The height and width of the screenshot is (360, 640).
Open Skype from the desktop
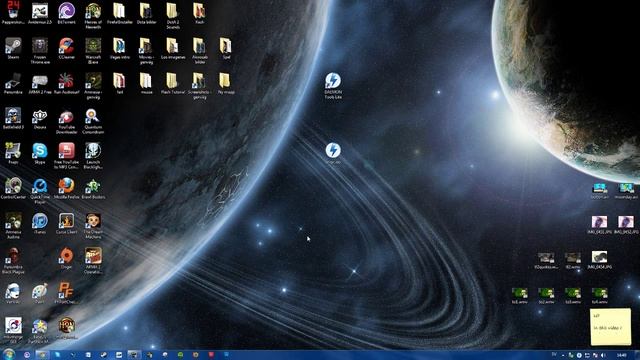pyautogui.click(x=40, y=153)
